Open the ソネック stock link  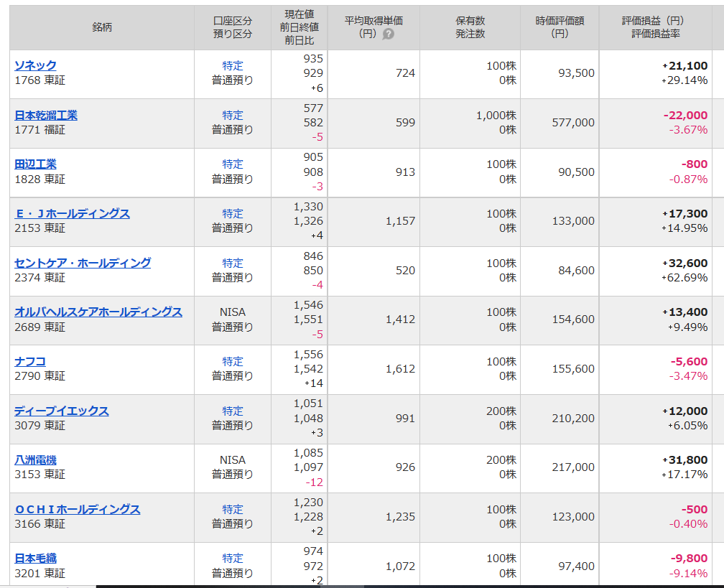(36, 65)
